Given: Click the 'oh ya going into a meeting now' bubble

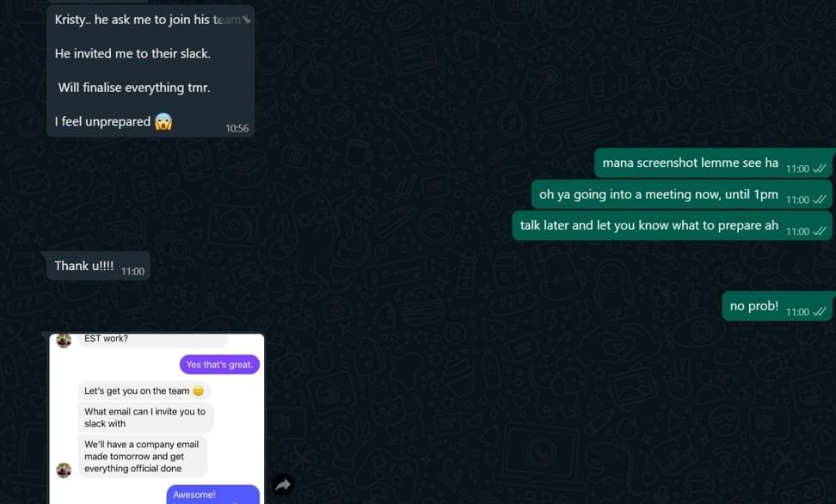Looking at the screenshot, I should (682, 194).
